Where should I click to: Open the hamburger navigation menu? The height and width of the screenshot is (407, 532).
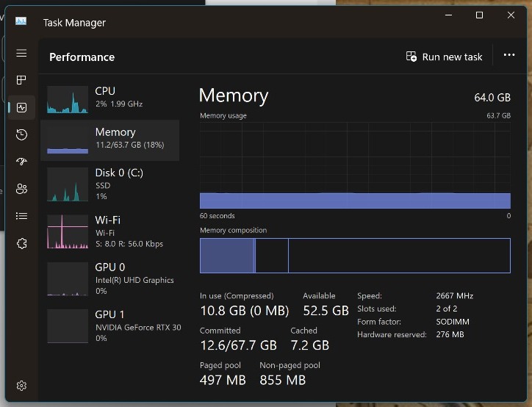point(21,54)
